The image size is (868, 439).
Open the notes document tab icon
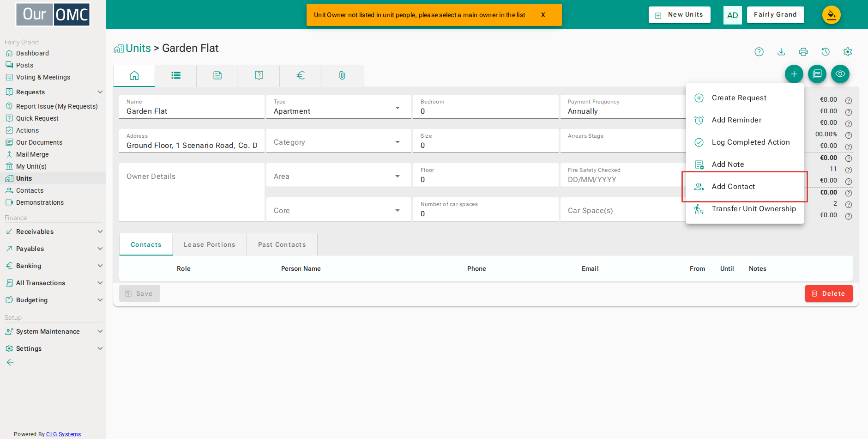(x=217, y=75)
